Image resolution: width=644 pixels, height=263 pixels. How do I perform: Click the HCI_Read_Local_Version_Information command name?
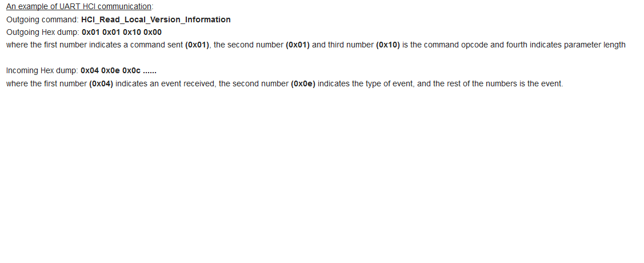pyautogui.click(x=156, y=19)
